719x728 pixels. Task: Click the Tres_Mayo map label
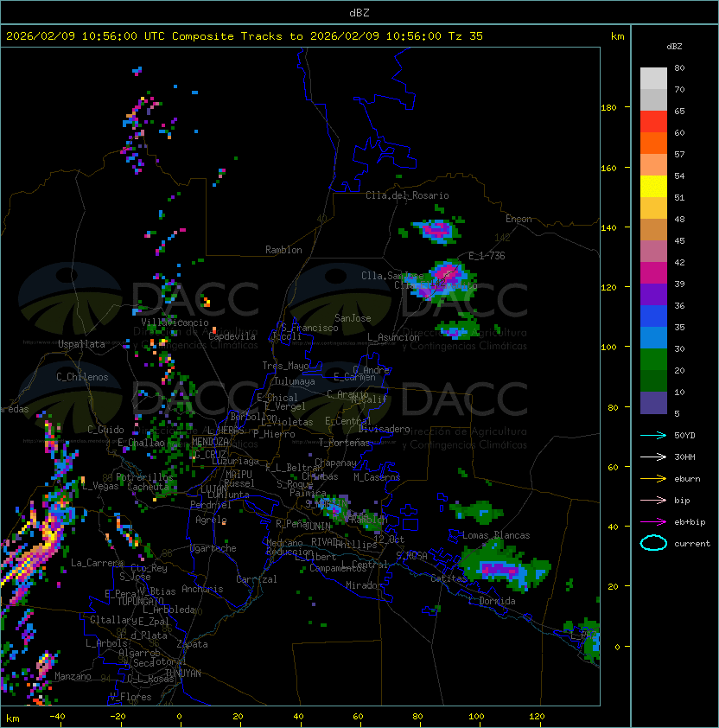tap(285, 366)
